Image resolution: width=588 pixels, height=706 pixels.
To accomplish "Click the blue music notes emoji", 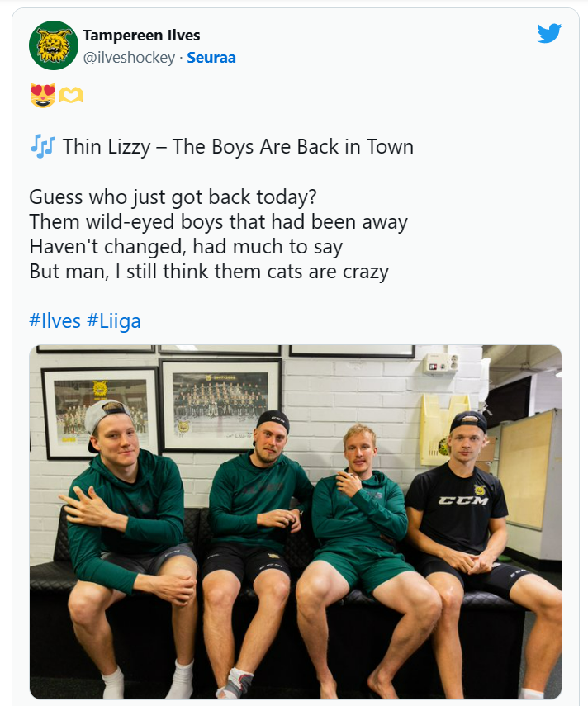I will 41,147.
